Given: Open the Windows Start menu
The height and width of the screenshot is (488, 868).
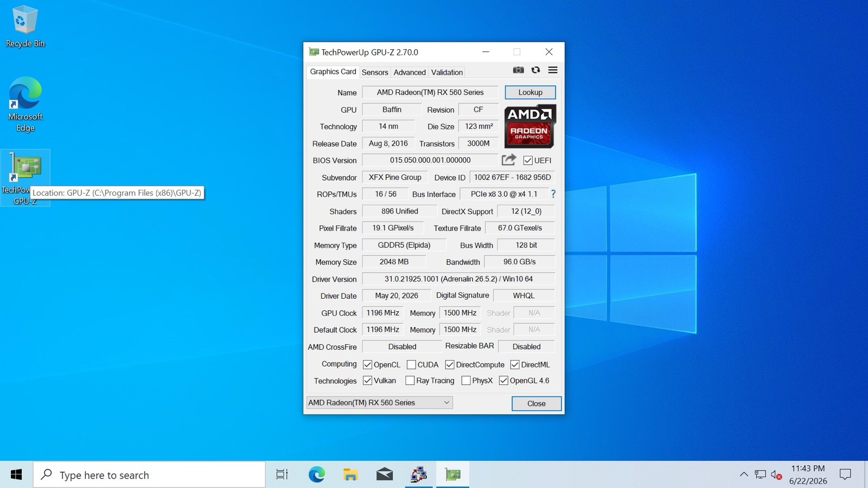Looking at the screenshot, I should [16, 475].
